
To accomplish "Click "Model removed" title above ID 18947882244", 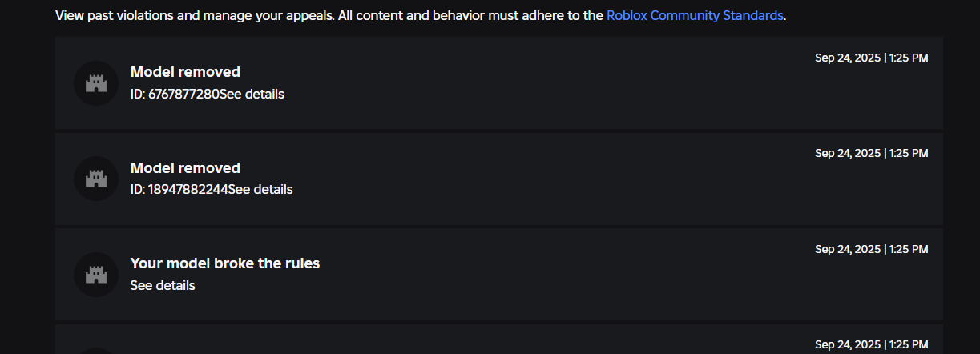I will pyautogui.click(x=185, y=168).
